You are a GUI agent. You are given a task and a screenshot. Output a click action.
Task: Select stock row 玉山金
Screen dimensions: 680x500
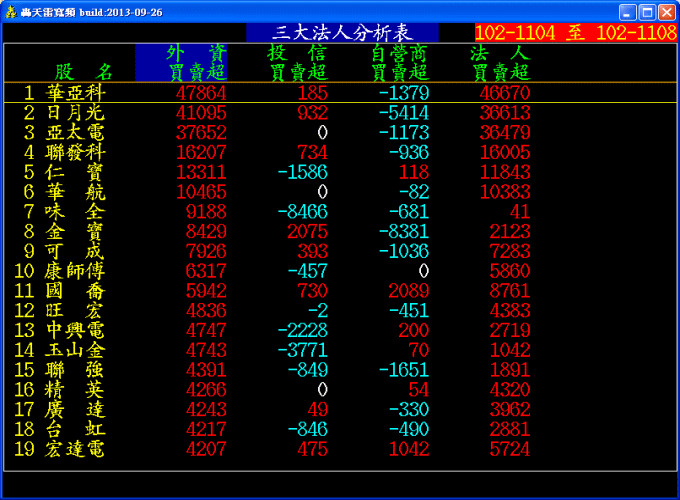[340, 350]
